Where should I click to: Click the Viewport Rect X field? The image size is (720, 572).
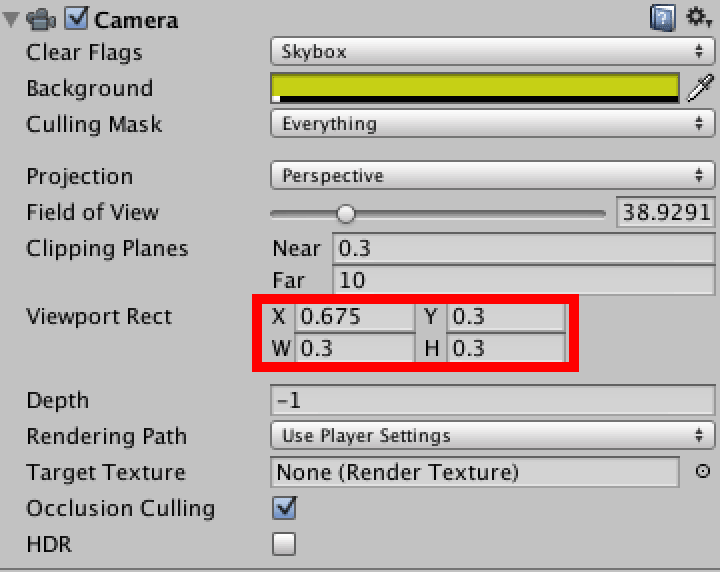pos(354,316)
